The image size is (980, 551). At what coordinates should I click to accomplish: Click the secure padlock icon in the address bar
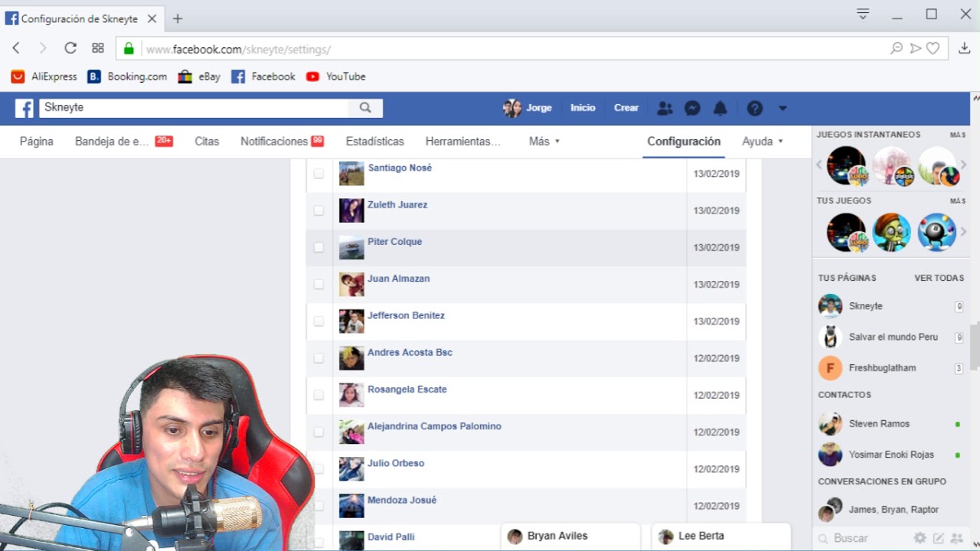(x=129, y=49)
